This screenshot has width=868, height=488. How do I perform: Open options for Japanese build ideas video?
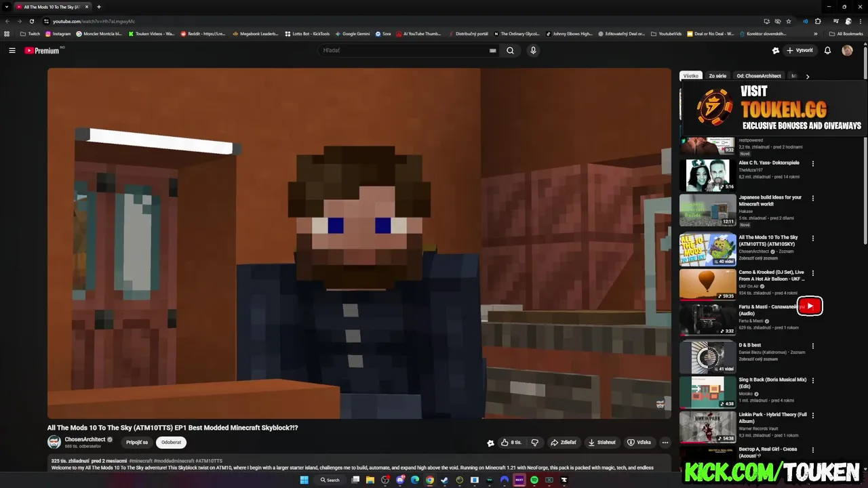click(813, 198)
